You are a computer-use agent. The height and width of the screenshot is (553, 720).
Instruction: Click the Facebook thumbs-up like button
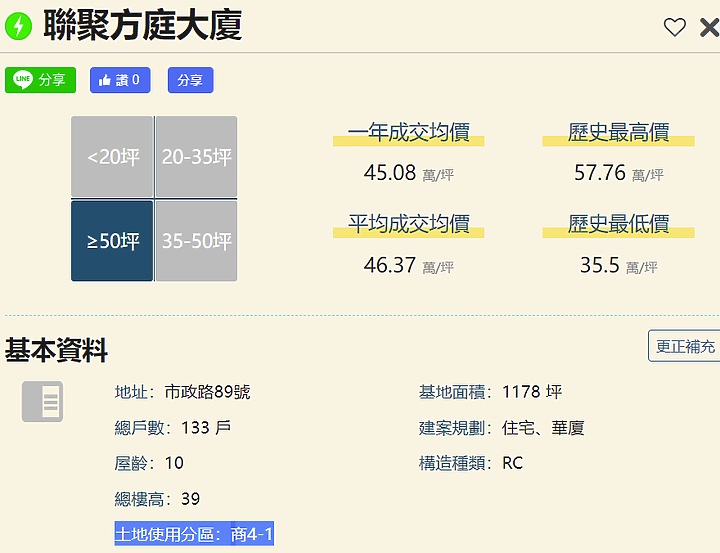point(120,80)
